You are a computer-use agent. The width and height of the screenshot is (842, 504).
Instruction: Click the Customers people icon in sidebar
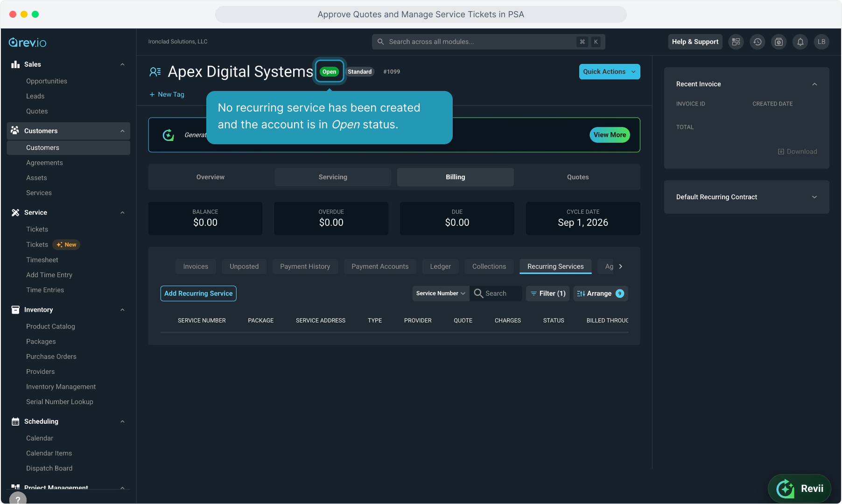(15, 131)
